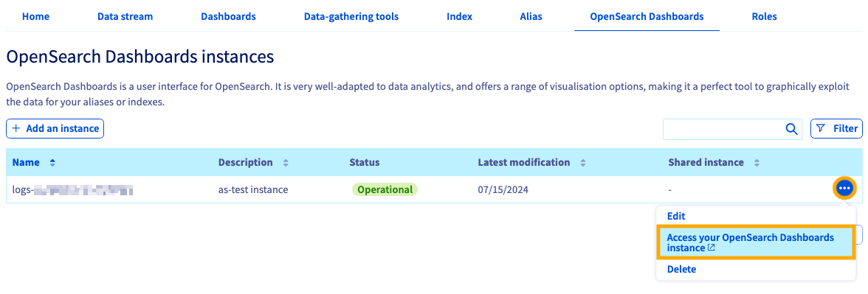Choose Delete from the actions menu
868x294 pixels.
[x=681, y=269]
